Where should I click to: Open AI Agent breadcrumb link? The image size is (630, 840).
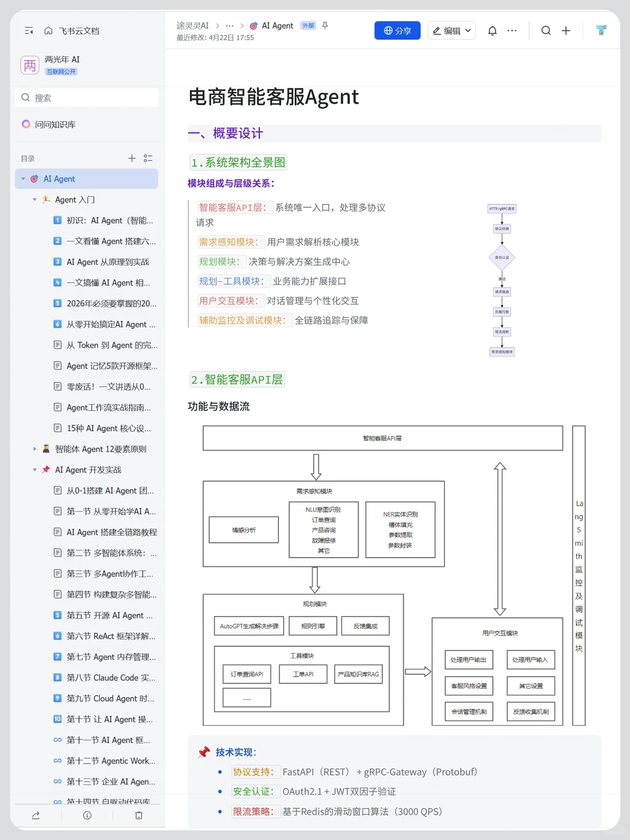coord(271,26)
